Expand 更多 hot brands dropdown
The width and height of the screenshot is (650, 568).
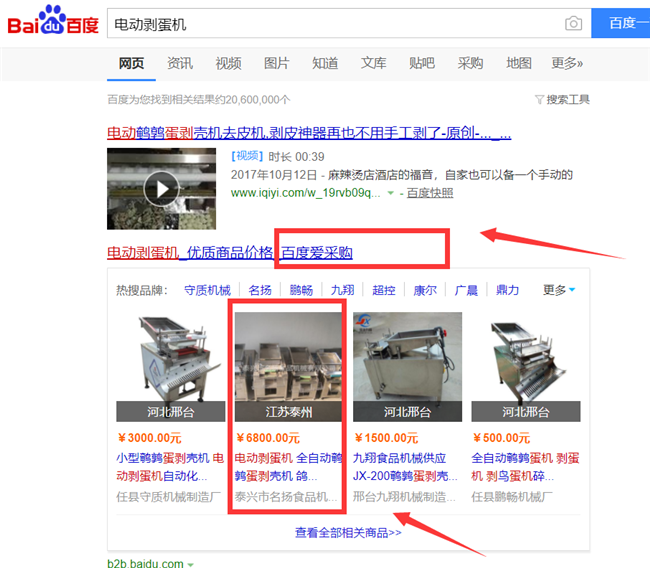(559, 290)
